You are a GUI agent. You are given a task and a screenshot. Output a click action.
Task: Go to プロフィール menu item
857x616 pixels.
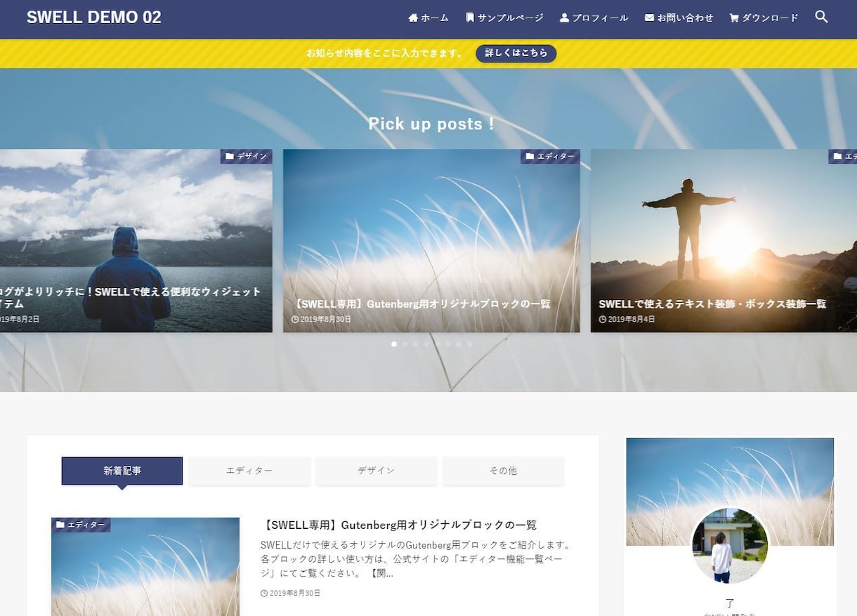594,18
